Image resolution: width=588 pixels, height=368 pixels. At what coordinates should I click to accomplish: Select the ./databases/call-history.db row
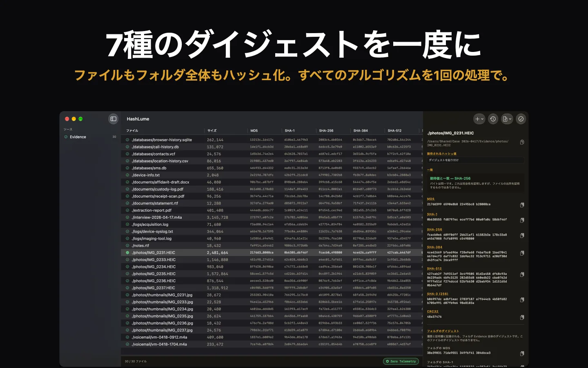pyautogui.click(x=272, y=147)
